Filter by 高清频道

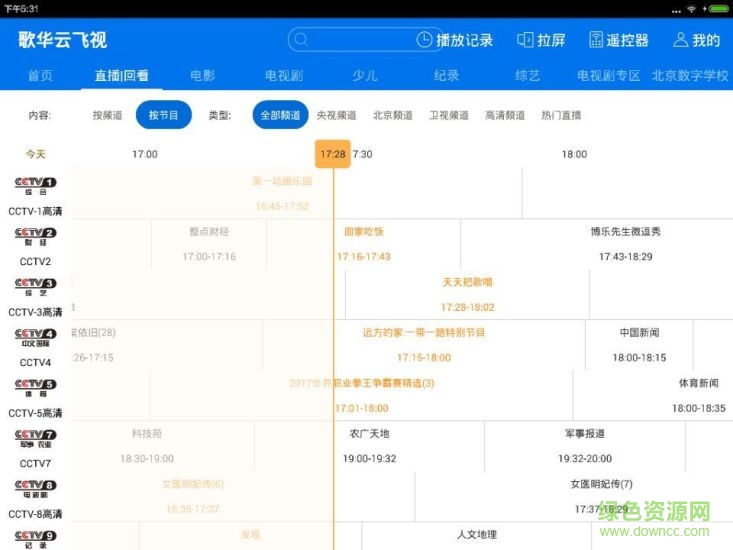(x=505, y=115)
